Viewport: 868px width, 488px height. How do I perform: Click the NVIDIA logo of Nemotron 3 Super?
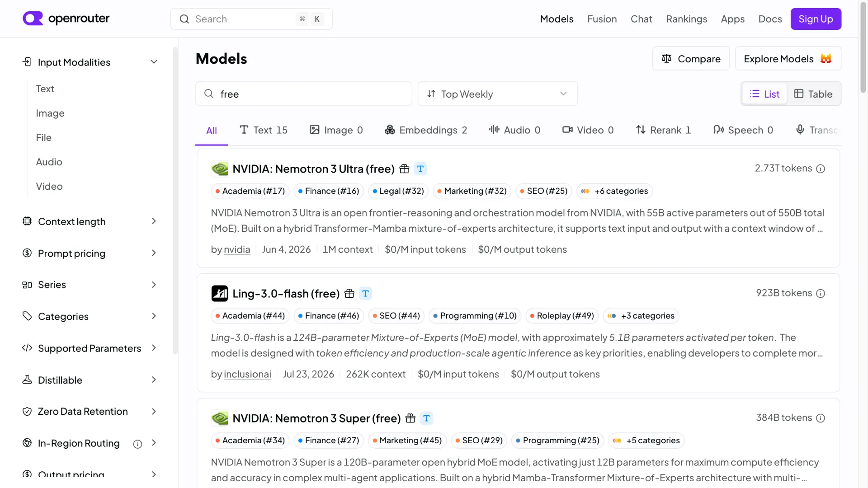tap(220, 418)
